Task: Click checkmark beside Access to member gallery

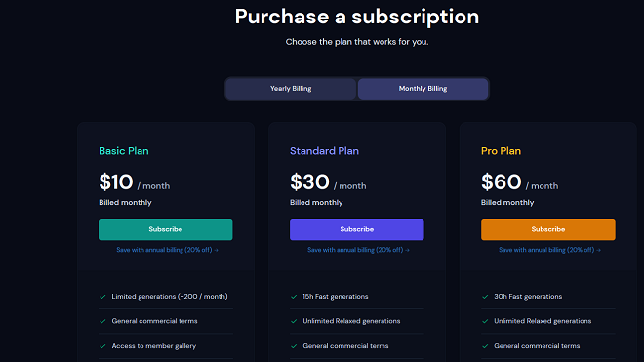Action: (x=102, y=346)
